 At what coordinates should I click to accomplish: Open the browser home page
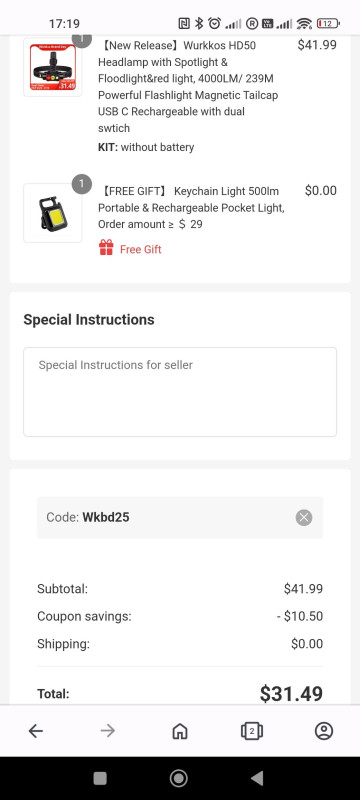179,731
